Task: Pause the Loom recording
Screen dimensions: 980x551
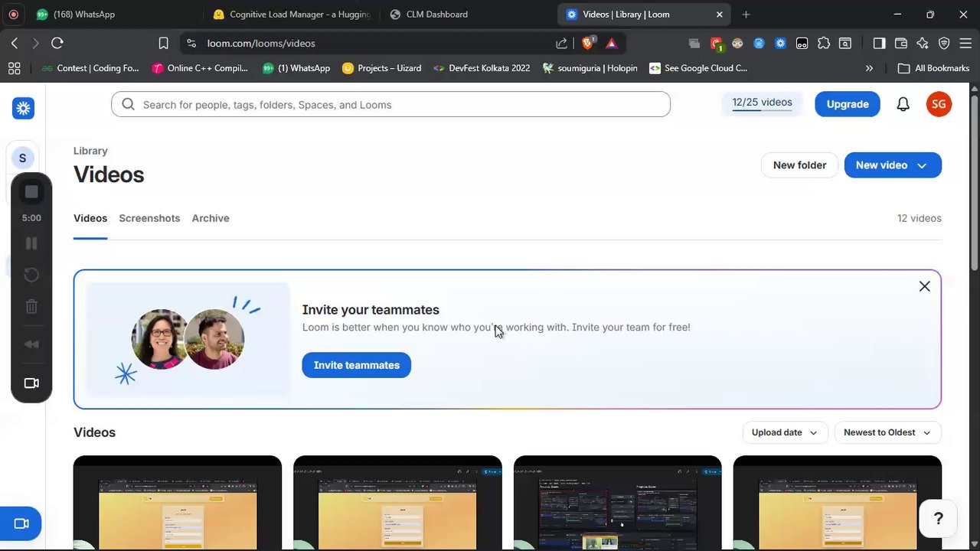Action: click(31, 243)
